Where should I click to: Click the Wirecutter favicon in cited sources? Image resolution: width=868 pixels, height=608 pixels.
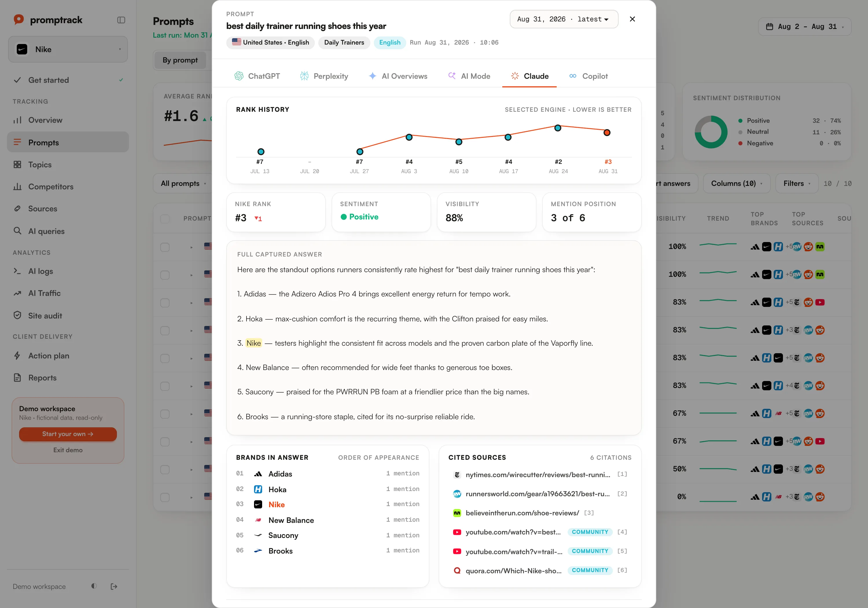457,475
